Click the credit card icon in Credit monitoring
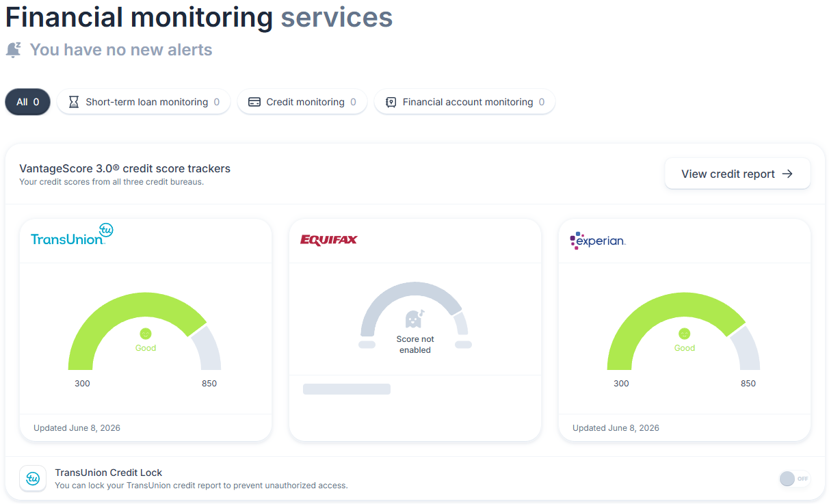Screen dimensions: 829x504 [254, 102]
